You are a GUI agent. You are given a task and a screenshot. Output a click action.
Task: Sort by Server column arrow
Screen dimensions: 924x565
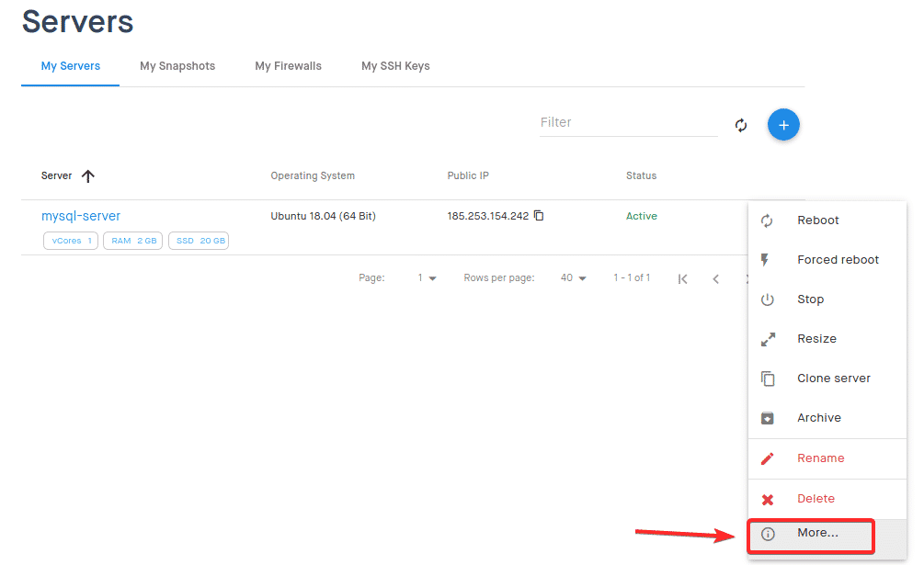[88, 176]
